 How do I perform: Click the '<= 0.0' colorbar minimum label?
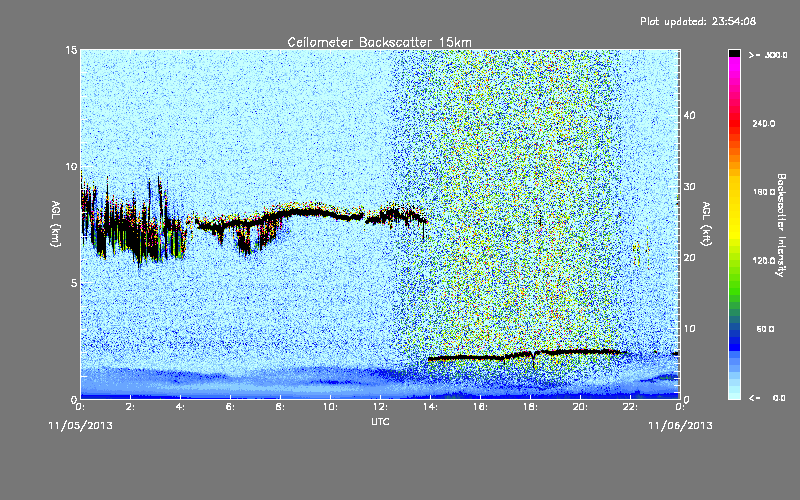coord(767,398)
